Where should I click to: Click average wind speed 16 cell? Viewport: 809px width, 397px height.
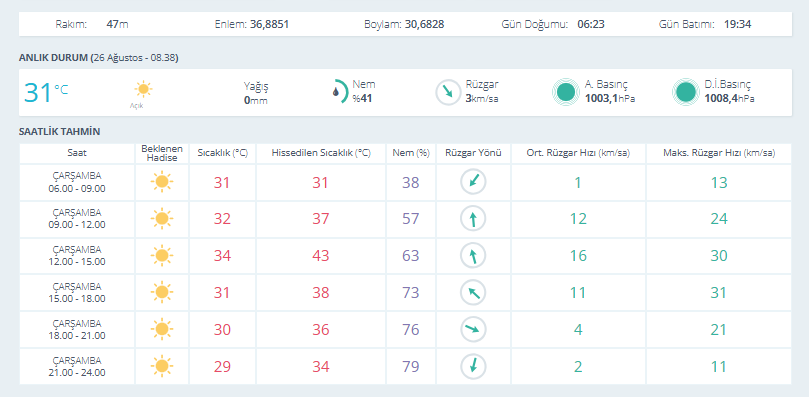click(578, 256)
